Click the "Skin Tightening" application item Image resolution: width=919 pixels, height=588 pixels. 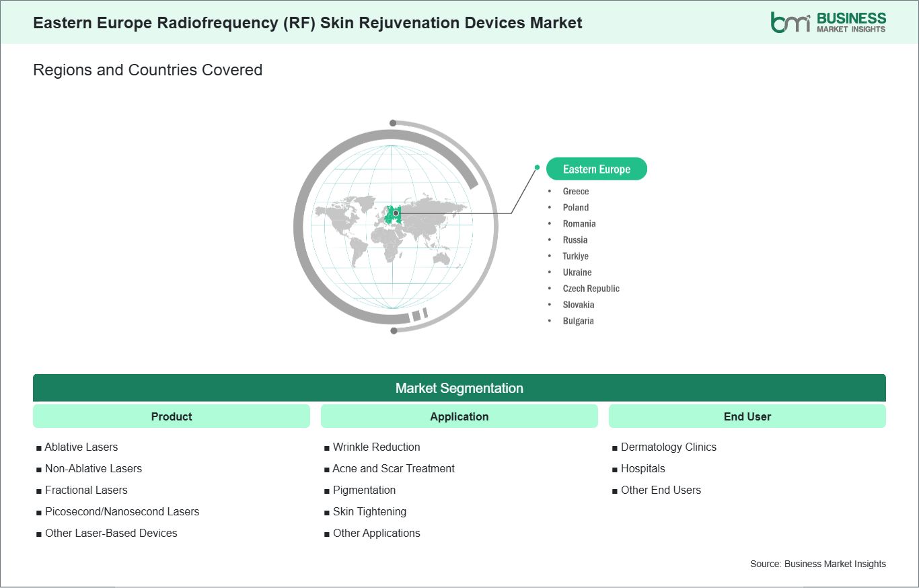pos(369,511)
